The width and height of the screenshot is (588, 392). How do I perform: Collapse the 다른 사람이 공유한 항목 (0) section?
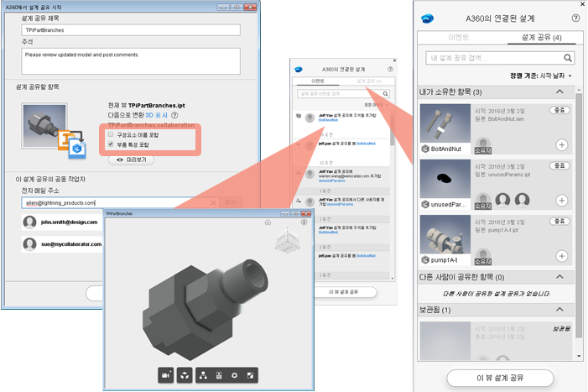(x=559, y=277)
